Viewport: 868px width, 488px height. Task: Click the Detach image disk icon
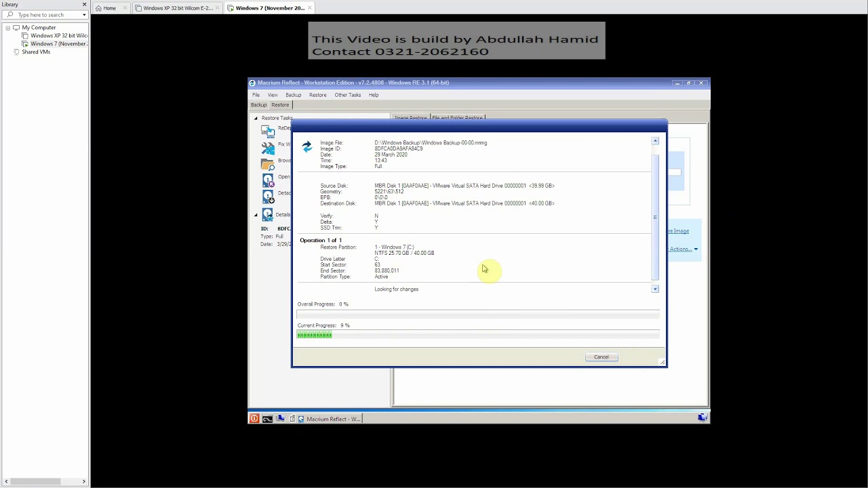click(x=268, y=196)
